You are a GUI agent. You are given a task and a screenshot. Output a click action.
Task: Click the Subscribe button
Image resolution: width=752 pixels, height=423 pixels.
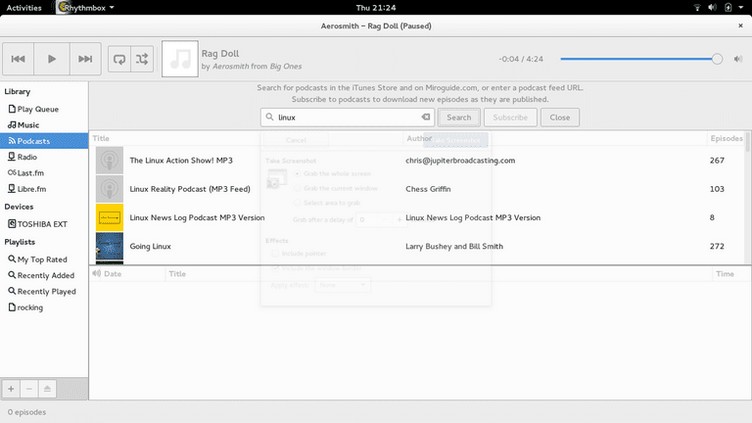(x=510, y=117)
